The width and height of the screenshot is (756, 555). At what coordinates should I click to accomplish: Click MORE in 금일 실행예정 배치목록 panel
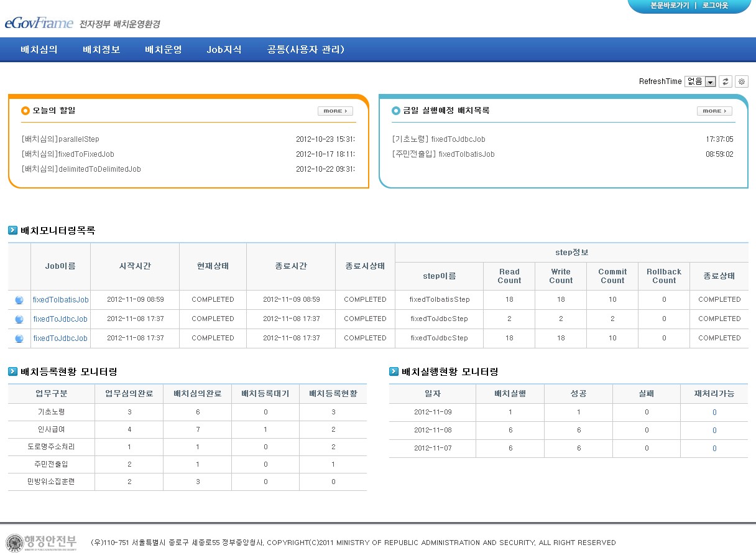714,111
